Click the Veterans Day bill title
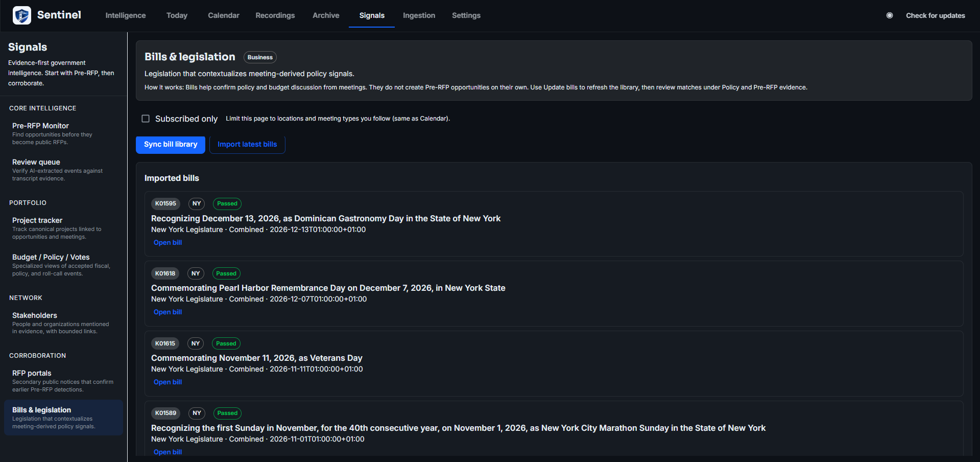 click(x=257, y=358)
